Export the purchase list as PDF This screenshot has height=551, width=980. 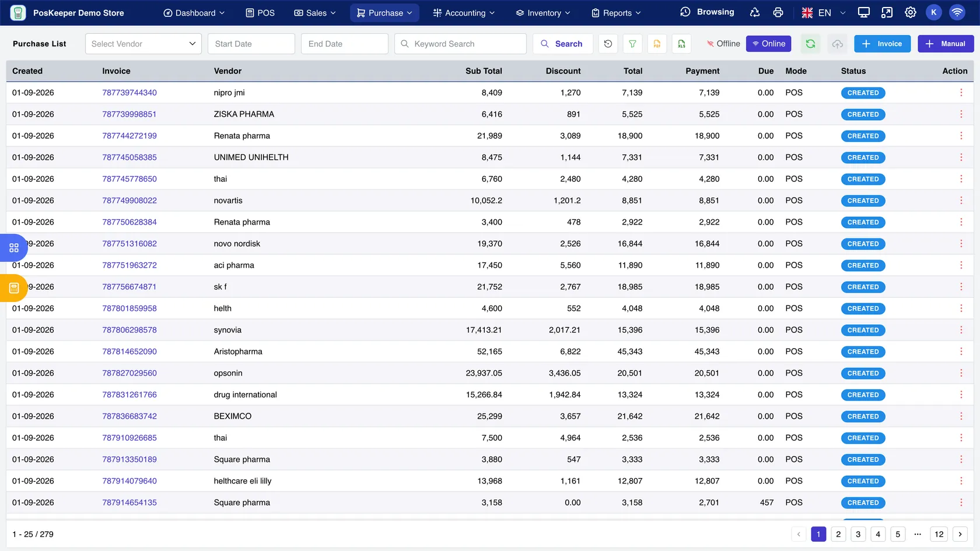click(657, 44)
